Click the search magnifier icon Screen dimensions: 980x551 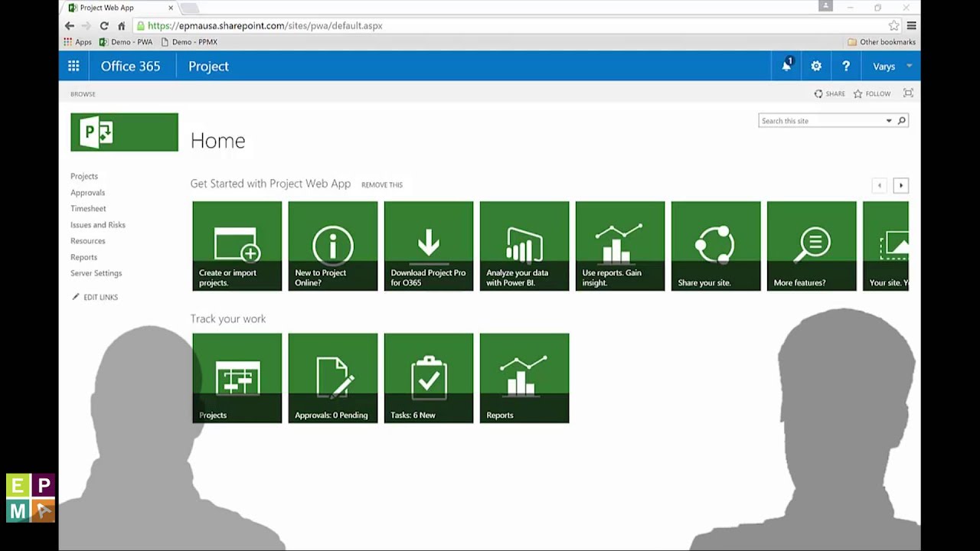(x=902, y=121)
